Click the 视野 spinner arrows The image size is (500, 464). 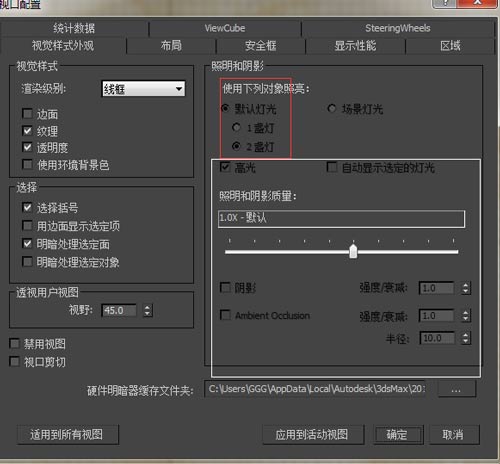point(148,310)
